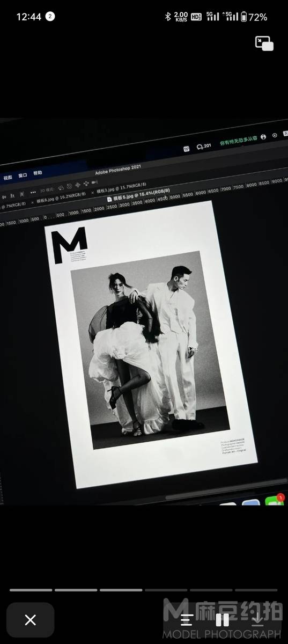Screen dimensions: 288x644
Task: Close the viewer with X button
Action: click(31, 620)
